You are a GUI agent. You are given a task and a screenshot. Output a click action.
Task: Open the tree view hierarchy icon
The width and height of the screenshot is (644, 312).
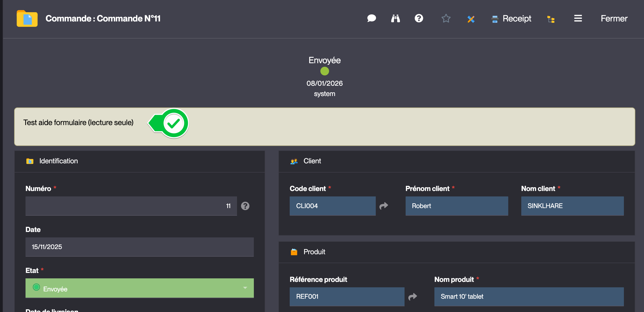551,19
